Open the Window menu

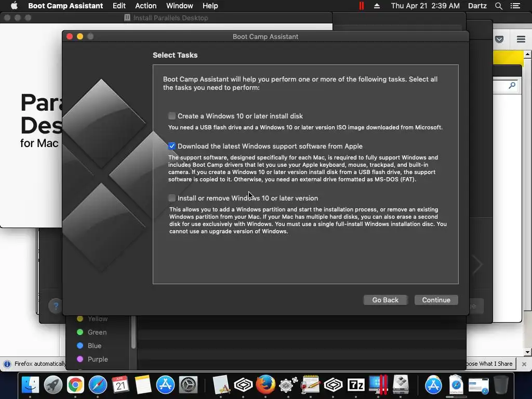click(179, 6)
